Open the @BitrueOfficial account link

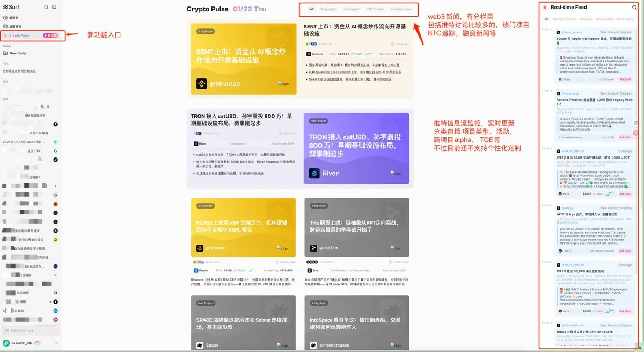(573, 325)
